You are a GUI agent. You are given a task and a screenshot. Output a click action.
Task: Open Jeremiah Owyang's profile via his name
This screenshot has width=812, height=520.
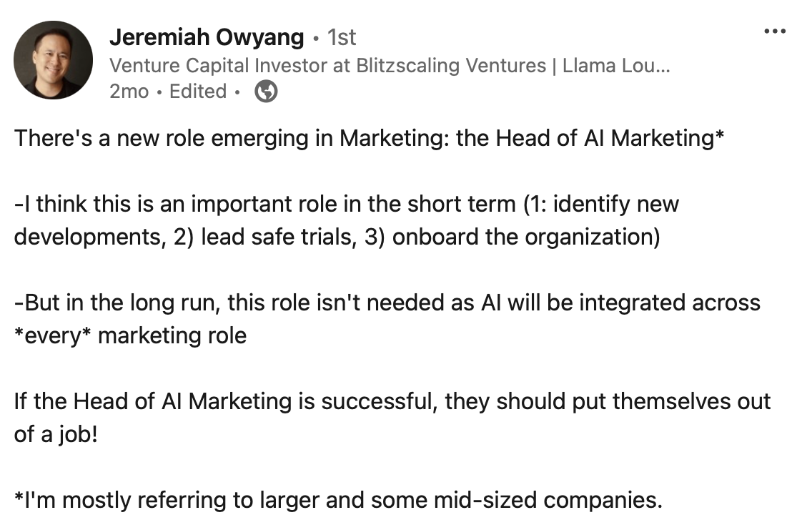tap(207, 37)
